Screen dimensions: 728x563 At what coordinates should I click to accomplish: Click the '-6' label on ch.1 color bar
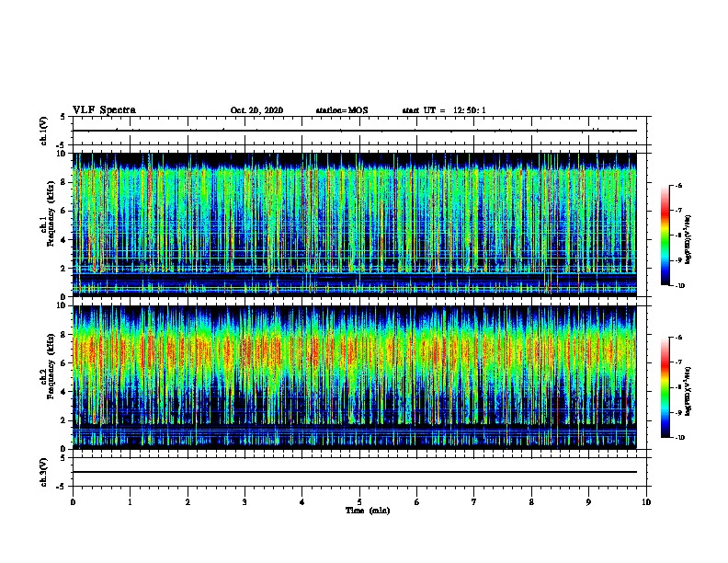(678, 186)
